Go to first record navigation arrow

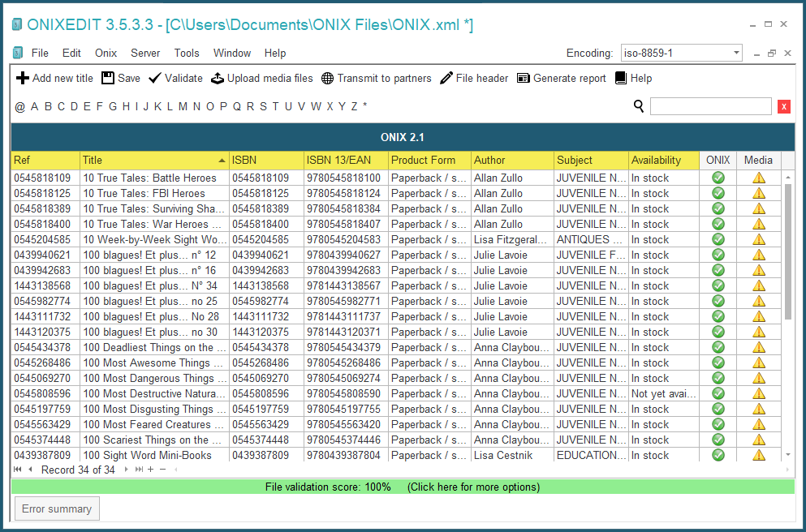18,470
